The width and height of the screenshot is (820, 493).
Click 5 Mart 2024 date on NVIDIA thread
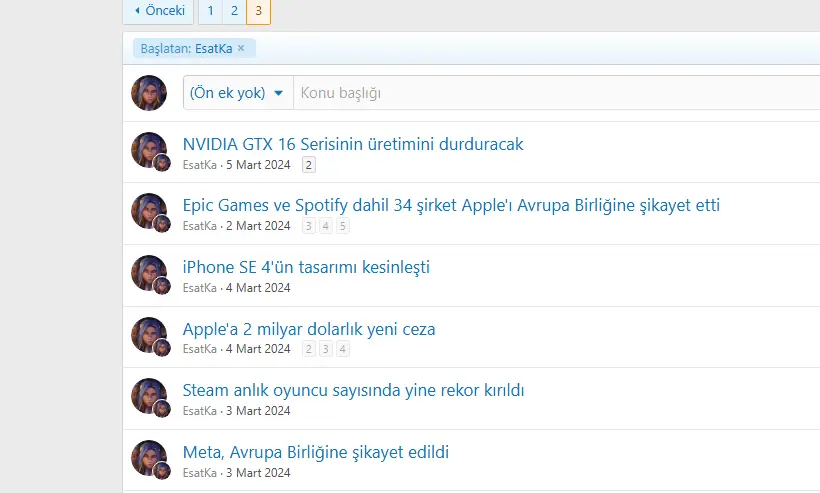258,165
